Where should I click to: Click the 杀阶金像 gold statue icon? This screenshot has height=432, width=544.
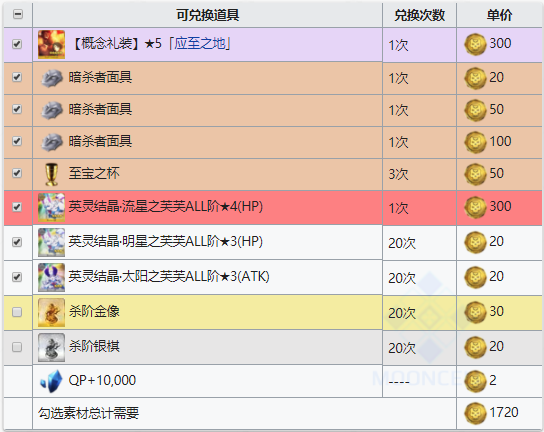(x=51, y=312)
